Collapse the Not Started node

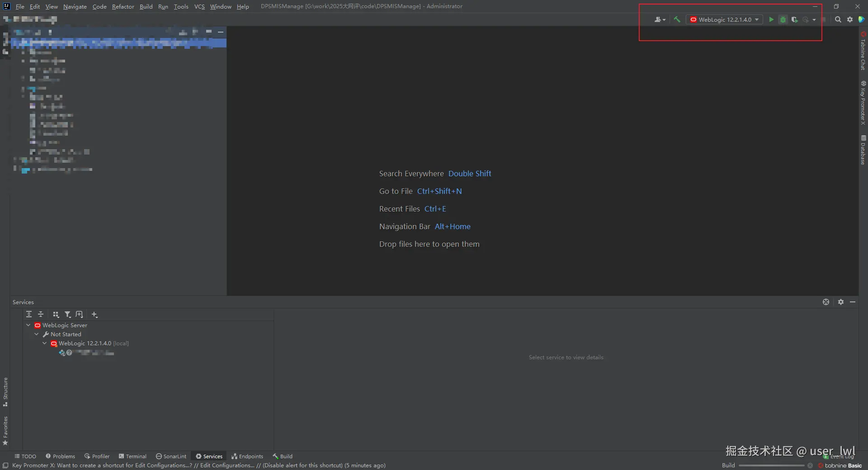pos(37,334)
